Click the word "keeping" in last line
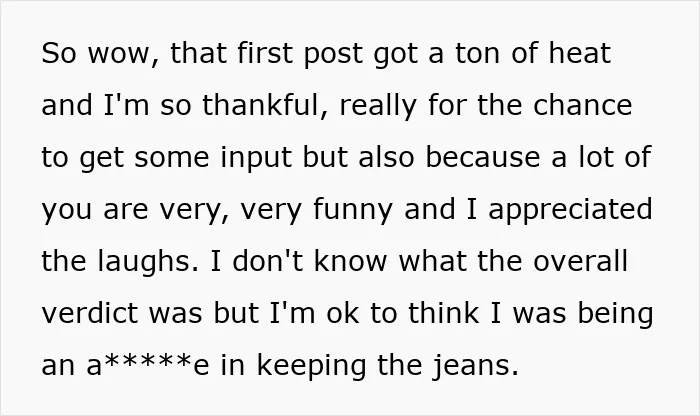This screenshot has height=416, width=700. pyautogui.click(x=311, y=366)
